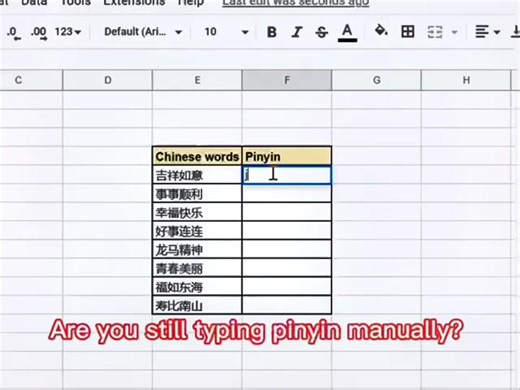Viewport: 520px width, 390px height.
Task: Toggle strikethrough formatting
Action: click(321, 32)
